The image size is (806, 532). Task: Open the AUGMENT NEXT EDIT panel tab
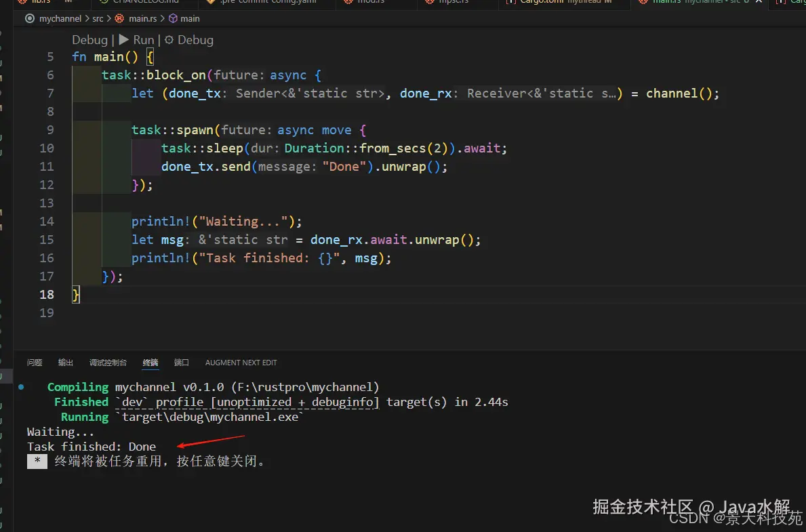pos(241,363)
